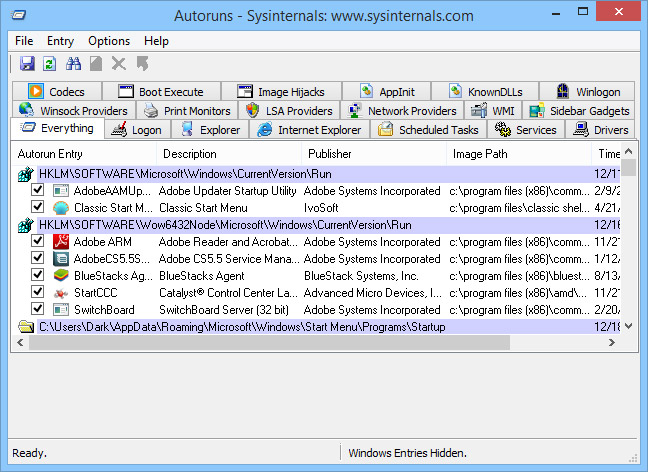
Task: Uncheck the AdobeAAMUpdater entry checkbox
Action: coord(38,190)
